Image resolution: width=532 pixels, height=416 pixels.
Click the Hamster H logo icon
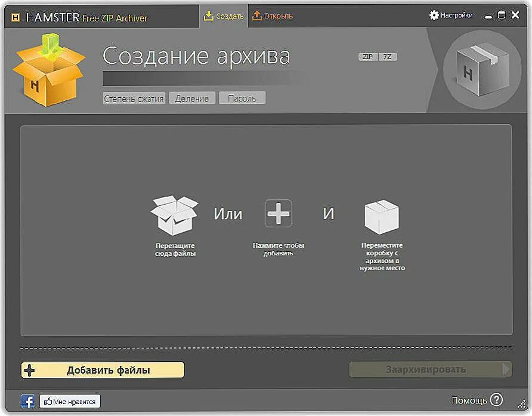(x=16, y=17)
